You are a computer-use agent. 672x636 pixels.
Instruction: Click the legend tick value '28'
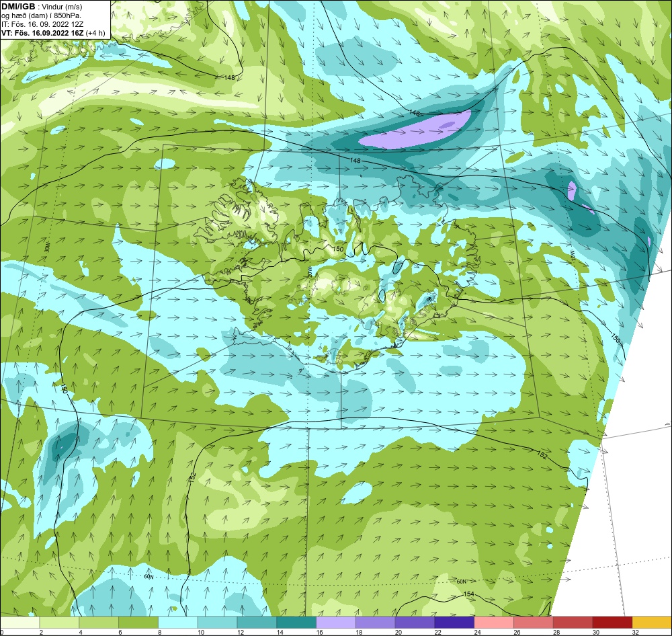coord(556,632)
